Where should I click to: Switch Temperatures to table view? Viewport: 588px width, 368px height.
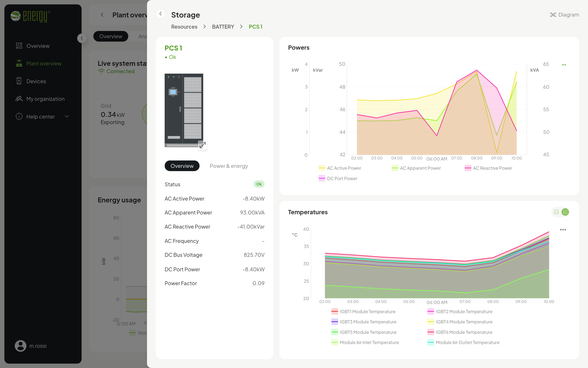click(x=556, y=212)
